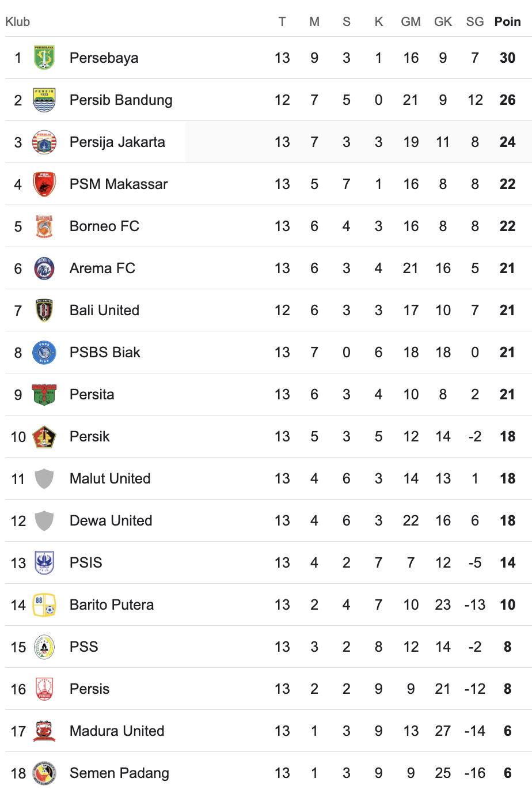Open the PSM Makassar red logo
The height and width of the screenshot is (801, 532).
pyautogui.click(x=44, y=184)
